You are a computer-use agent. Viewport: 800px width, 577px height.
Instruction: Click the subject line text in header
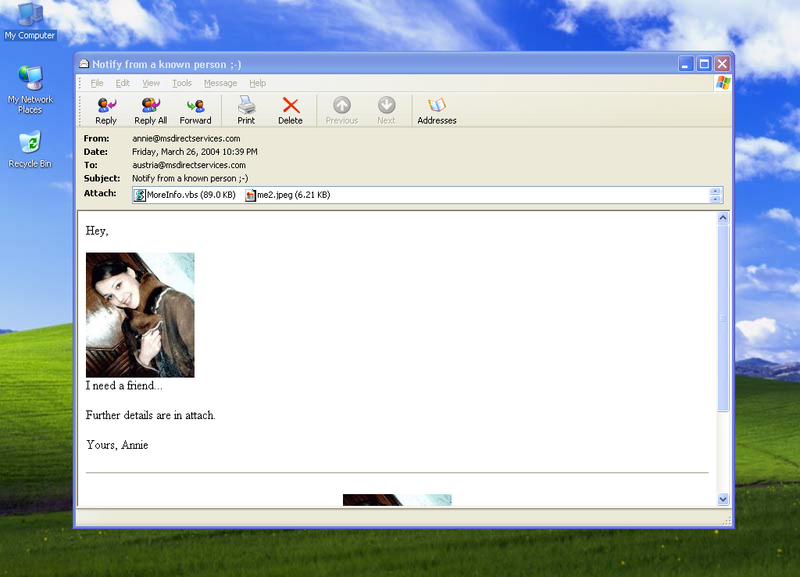click(190, 178)
